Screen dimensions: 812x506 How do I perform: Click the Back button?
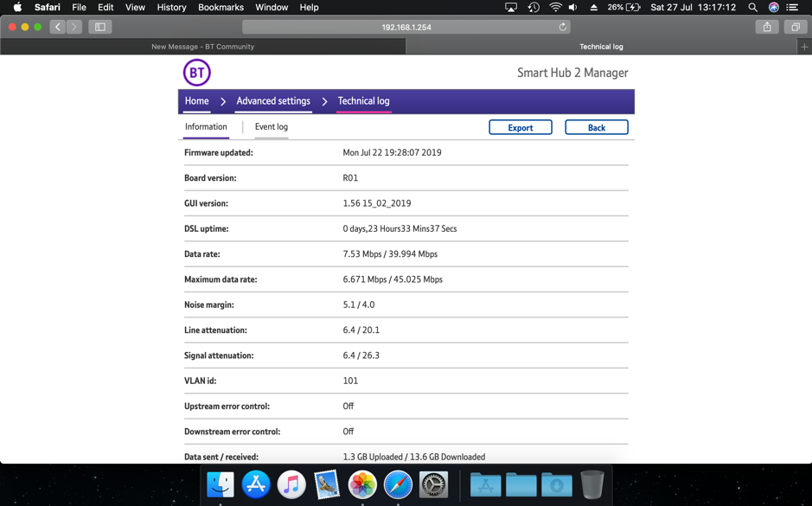coord(596,127)
